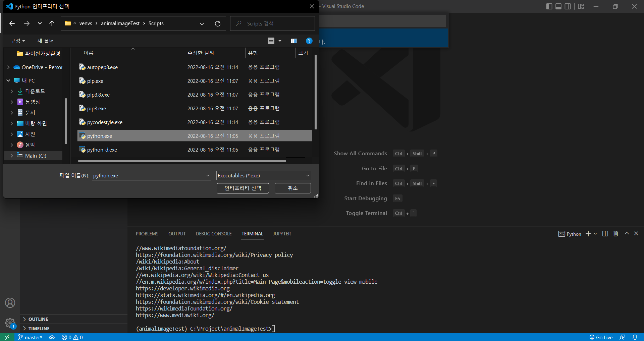Select 동영상 folder in tree
This screenshot has width=644, height=341.
(29, 102)
